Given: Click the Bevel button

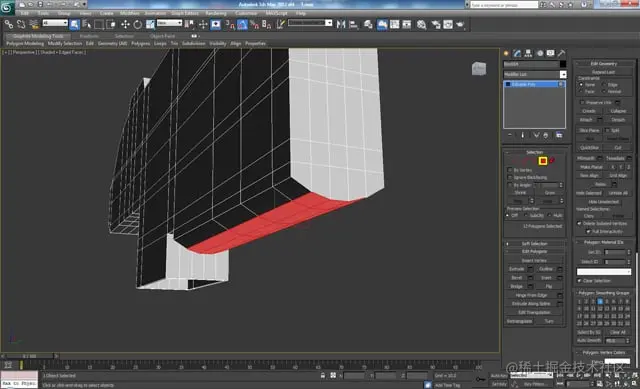Looking at the screenshot, I should 517,278.
